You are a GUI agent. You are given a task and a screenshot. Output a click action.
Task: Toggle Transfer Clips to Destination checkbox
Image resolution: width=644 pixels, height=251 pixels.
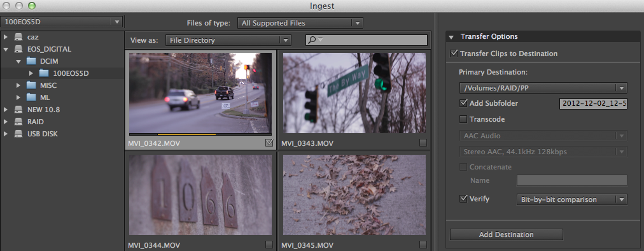(x=454, y=54)
